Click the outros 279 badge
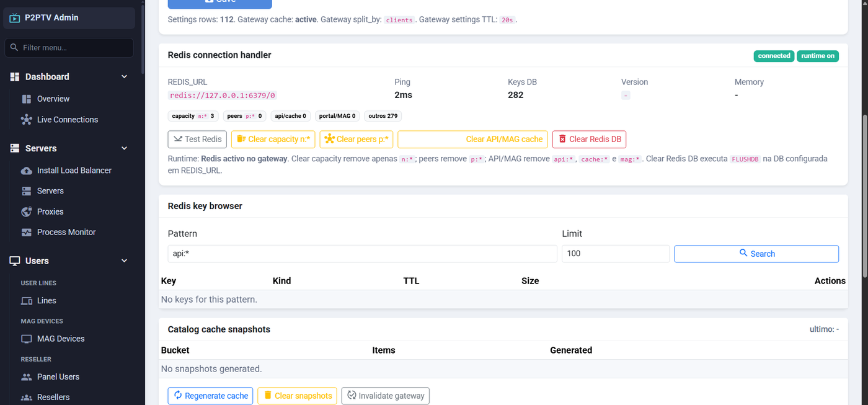This screenshot has width=868, height=405. pos(383,116)
